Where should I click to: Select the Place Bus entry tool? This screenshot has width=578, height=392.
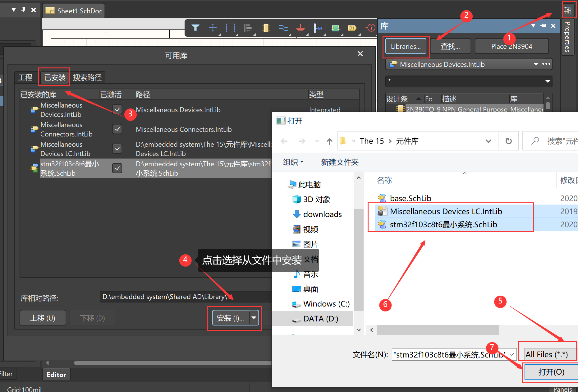318,28
